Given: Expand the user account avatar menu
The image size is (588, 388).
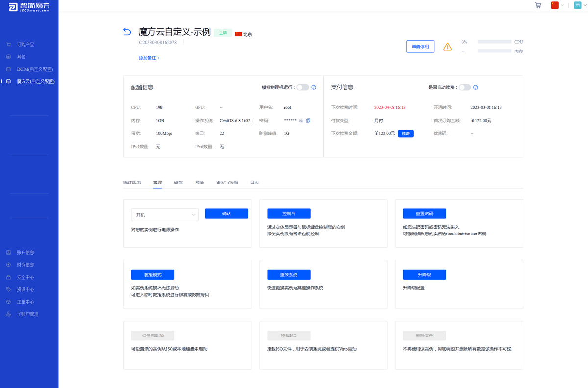Looking at the screenshot, I should (x=579, y=5).
